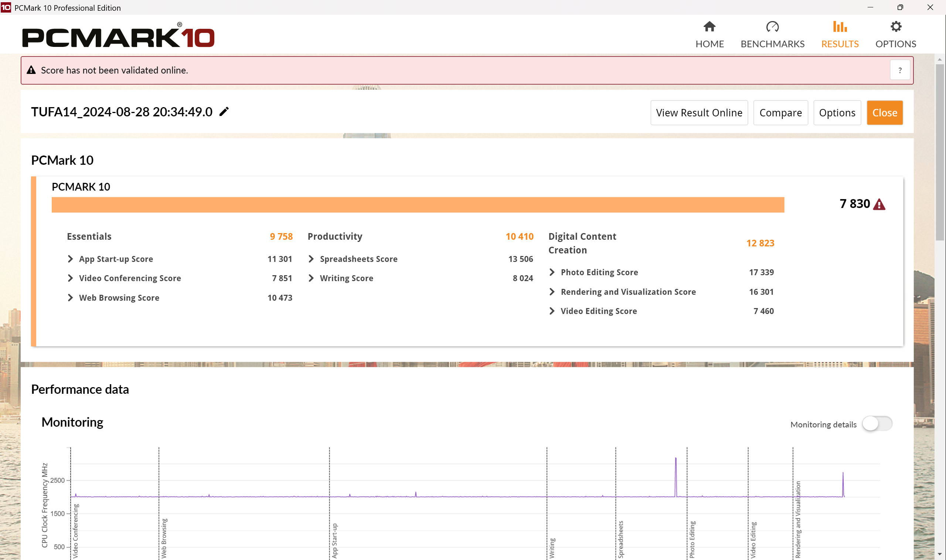Click the Compare button
The height and width of the screenshot is (560, 946).
780,112
